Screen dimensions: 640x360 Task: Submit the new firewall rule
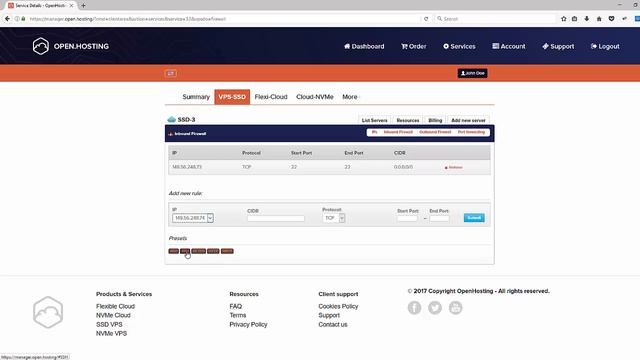pyautogui.click(x=474, y=218)
